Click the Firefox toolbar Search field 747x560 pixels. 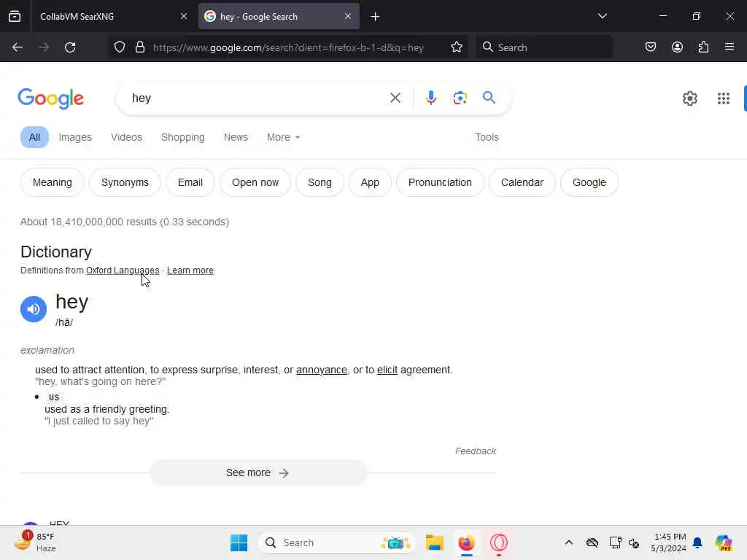pos(543,47)
